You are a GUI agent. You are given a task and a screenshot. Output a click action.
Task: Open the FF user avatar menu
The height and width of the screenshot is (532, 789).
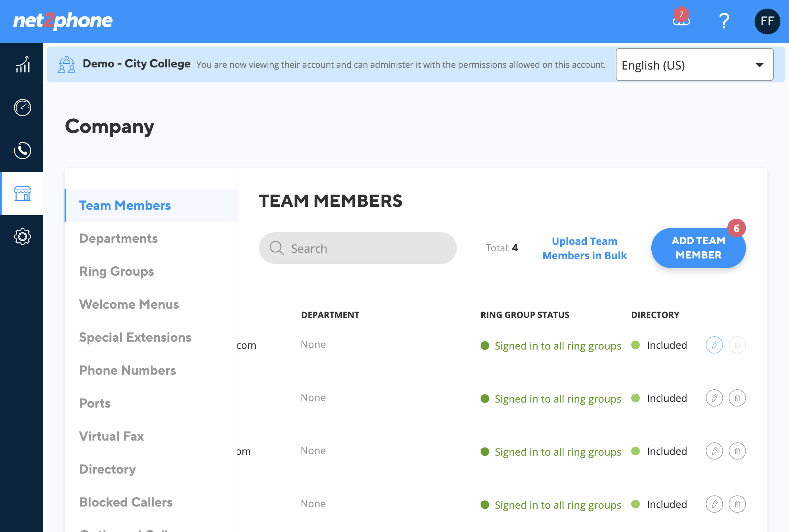767,21
